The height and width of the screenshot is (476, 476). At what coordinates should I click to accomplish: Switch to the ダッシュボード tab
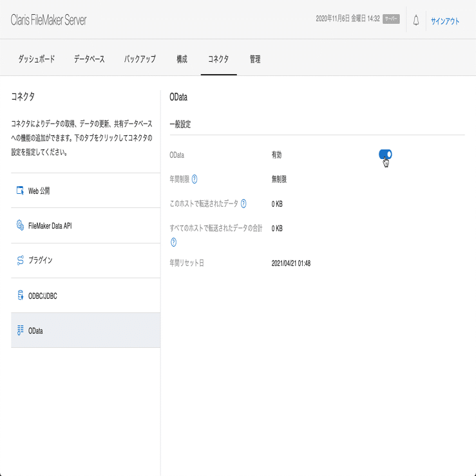(x=37, y=59)
